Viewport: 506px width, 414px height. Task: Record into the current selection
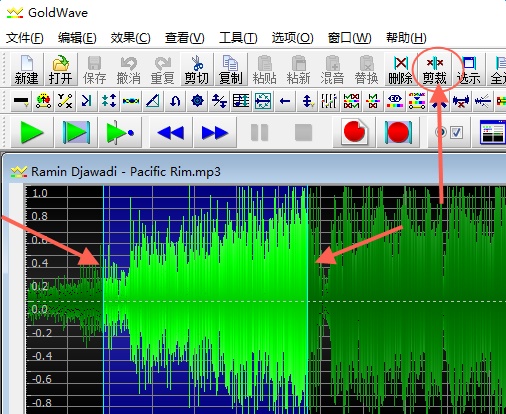click(398, 132)
